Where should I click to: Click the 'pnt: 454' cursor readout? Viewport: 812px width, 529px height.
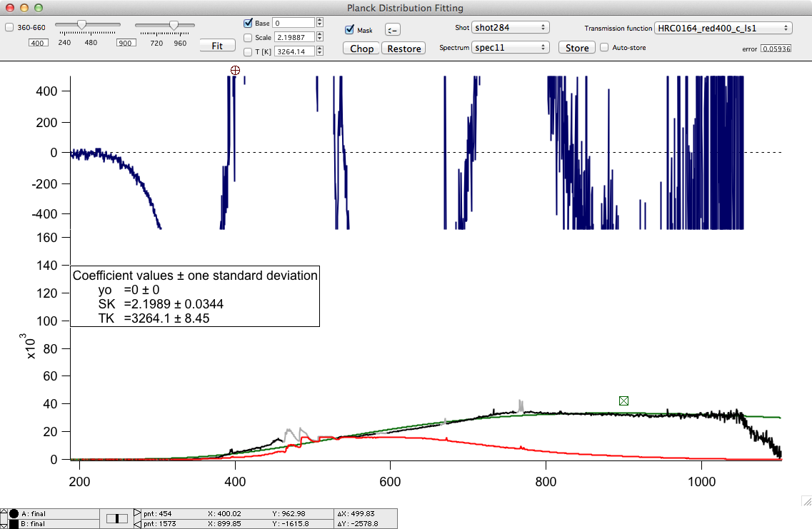tap(157, 513)
